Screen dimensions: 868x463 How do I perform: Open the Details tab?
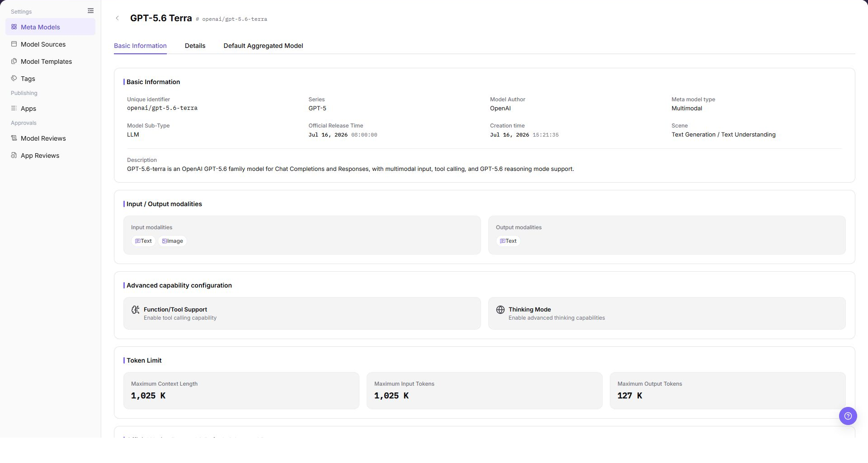(195, 46)
